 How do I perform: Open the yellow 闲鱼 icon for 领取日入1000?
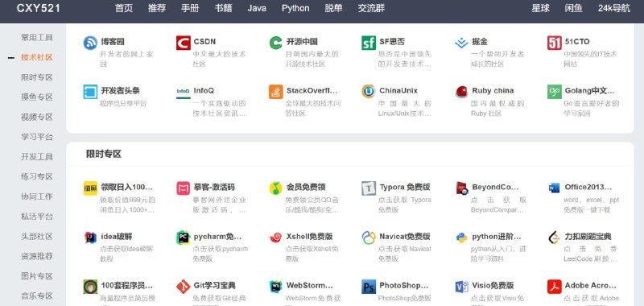90,188
